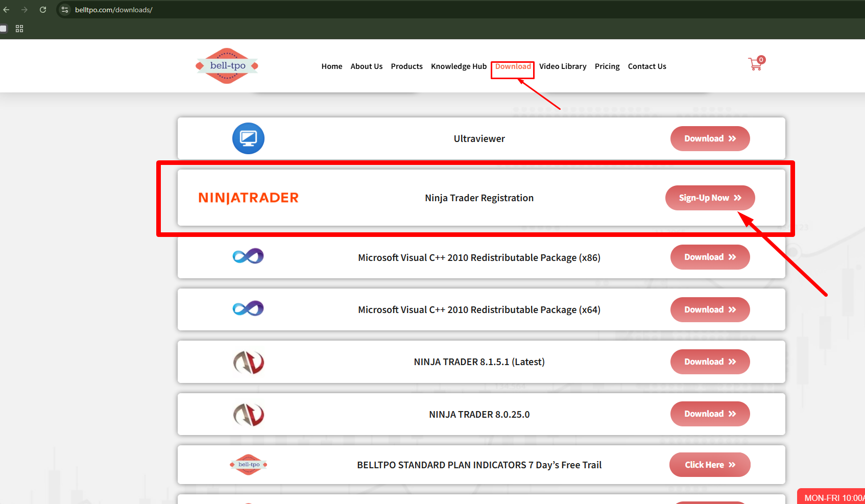Screen dimensions: 865x504
Task: Open the Products menu item
Action: [x=406, y=66]
